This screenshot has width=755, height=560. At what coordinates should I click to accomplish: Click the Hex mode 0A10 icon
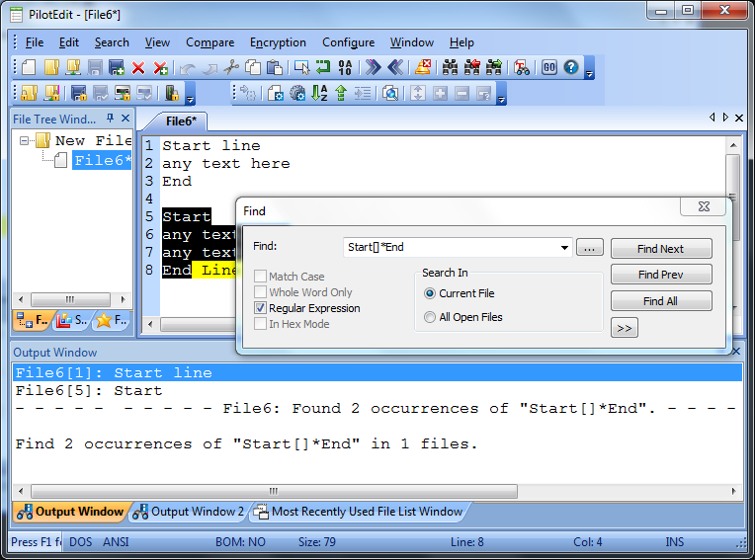(345, 68)
